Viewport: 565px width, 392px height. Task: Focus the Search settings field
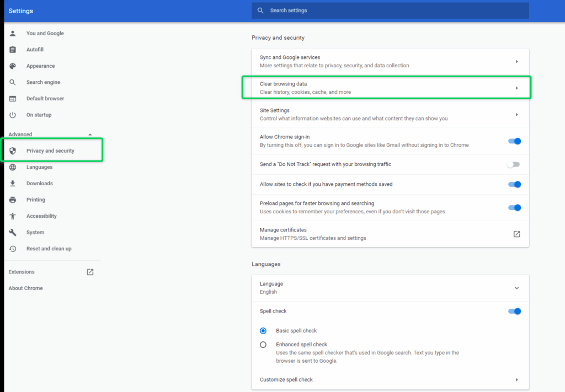390,10
